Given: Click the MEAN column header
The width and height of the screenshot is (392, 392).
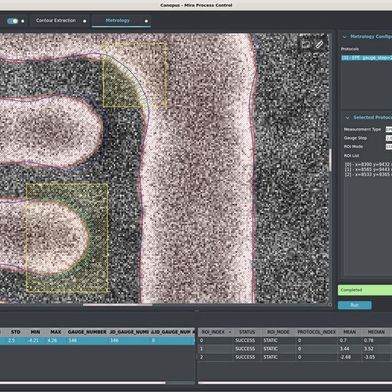Looking at the screenshot, I should coord(349,332).
